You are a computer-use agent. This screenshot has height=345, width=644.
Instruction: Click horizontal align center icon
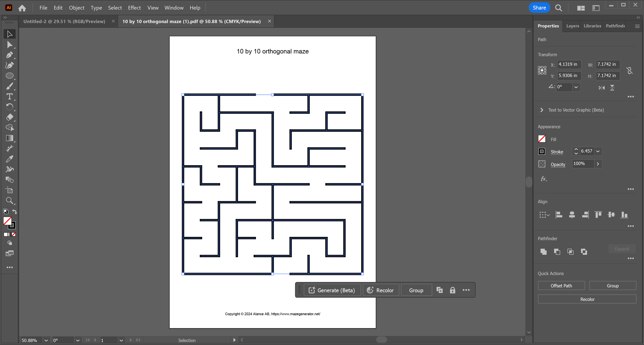tap(572, 215)
